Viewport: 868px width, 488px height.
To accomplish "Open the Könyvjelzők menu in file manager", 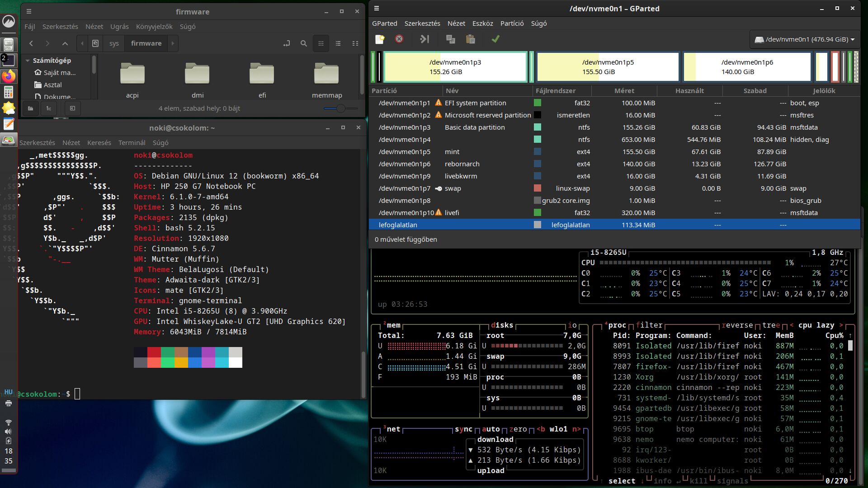I will (x=154, y=26).
